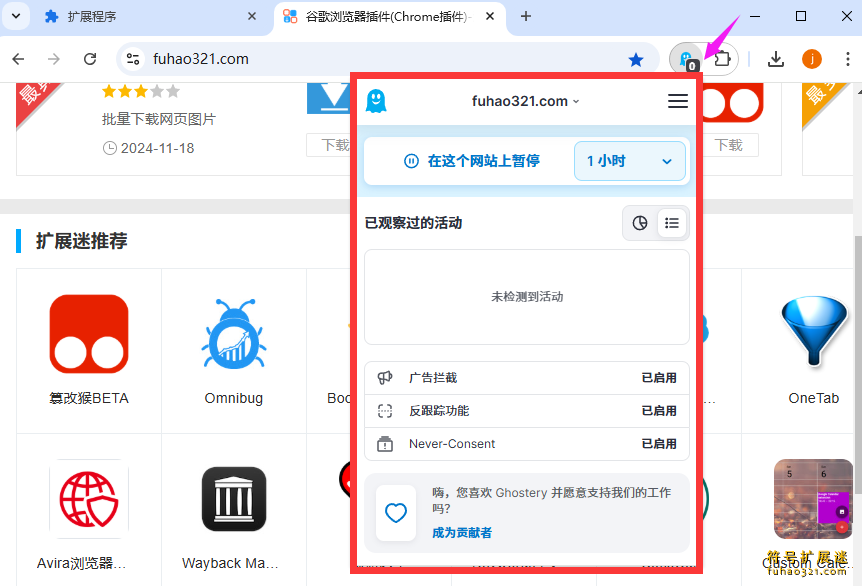Image resolution: width=862 pixels, height=586 pixels.
Task: Toggle 反跟踪功能 anti-tracking setting
Action: pyautogui.click(x=527, y=411)
